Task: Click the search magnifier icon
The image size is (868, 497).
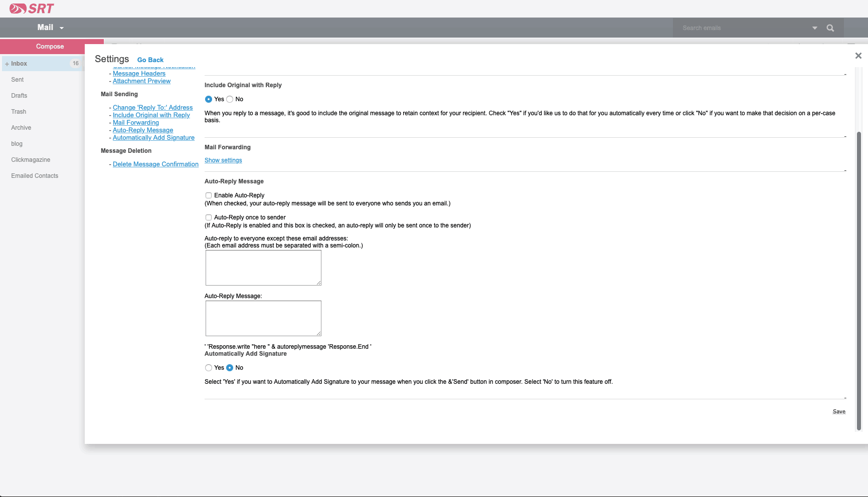Action: [830, 28]
